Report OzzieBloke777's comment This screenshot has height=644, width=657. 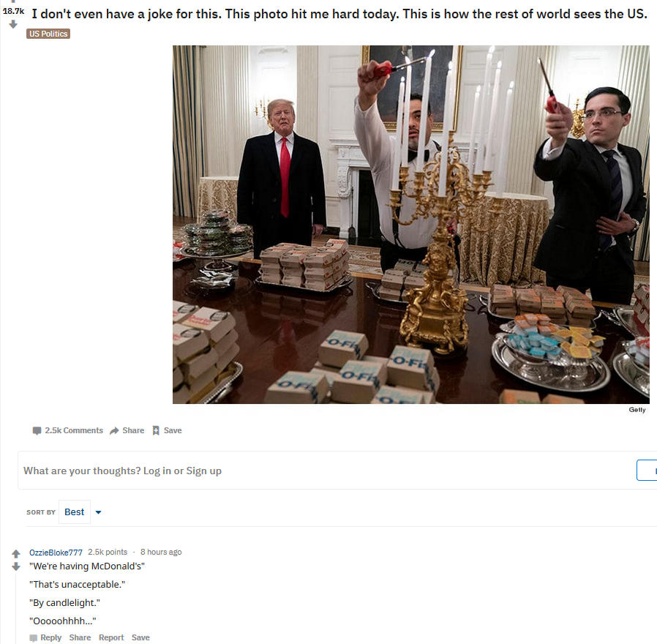click(x=111, y=637)
